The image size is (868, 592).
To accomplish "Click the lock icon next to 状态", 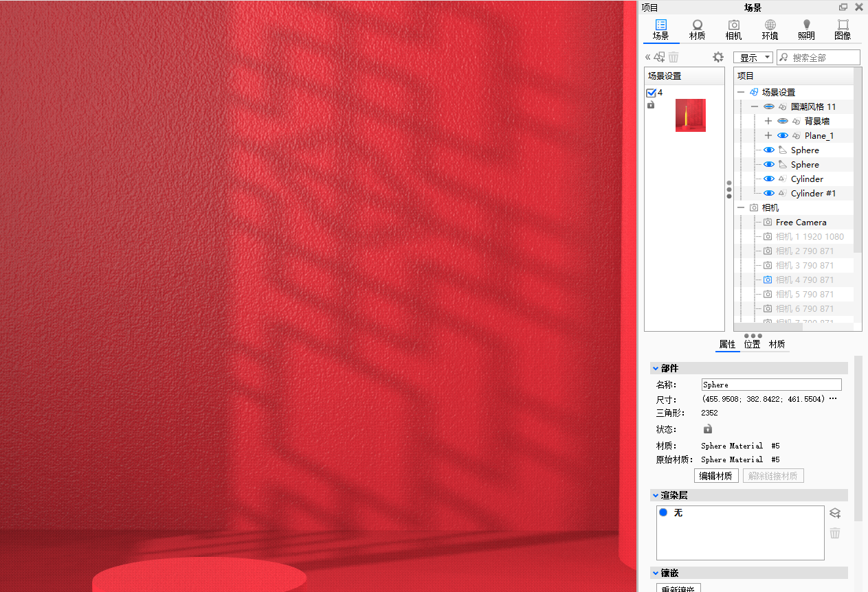I will point(708,429).
